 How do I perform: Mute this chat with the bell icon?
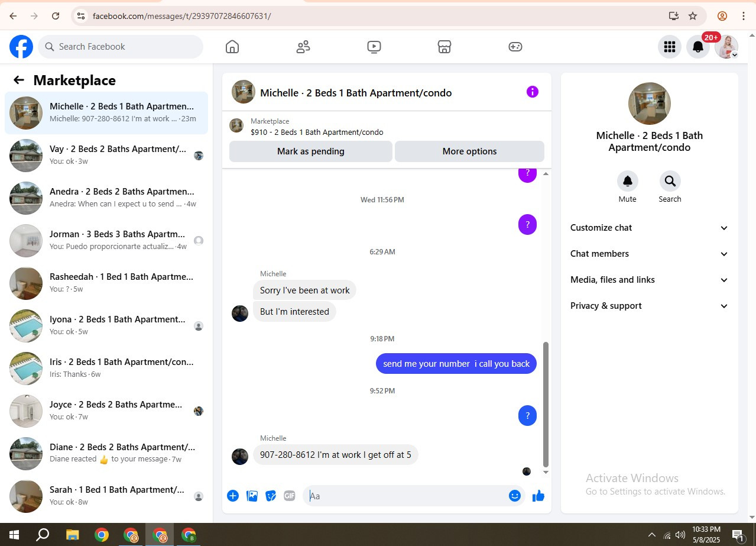coord(628,181)
